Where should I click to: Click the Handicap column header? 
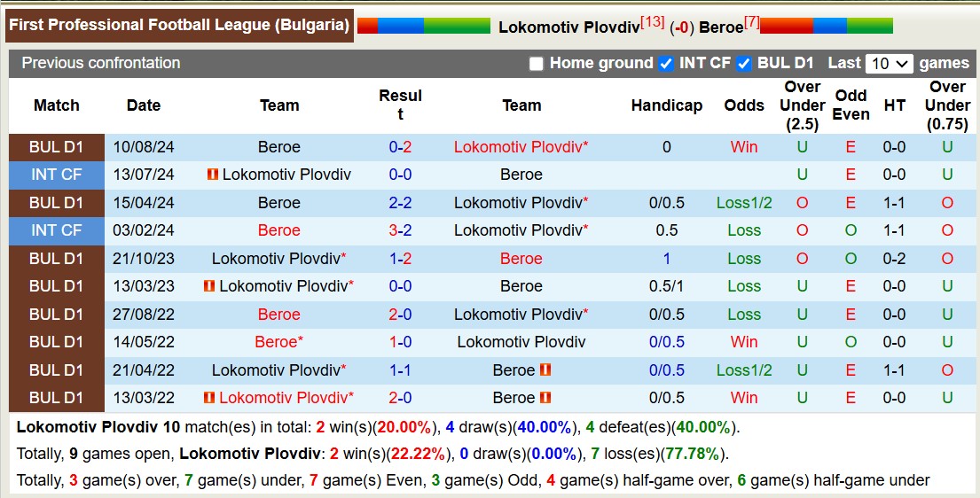[667, 105]
